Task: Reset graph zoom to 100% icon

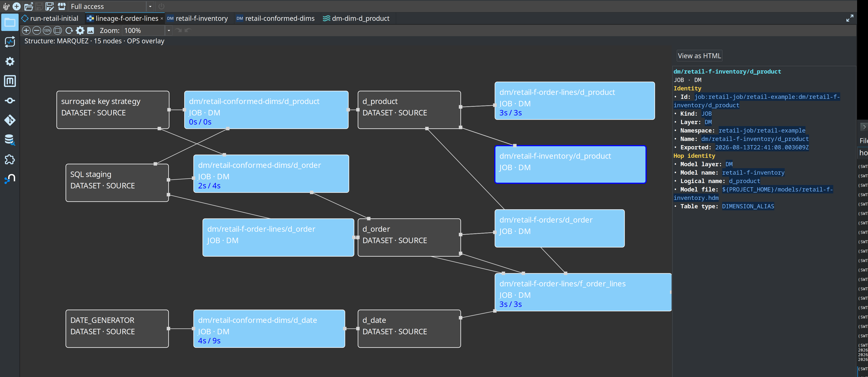Action: point(47,31)
